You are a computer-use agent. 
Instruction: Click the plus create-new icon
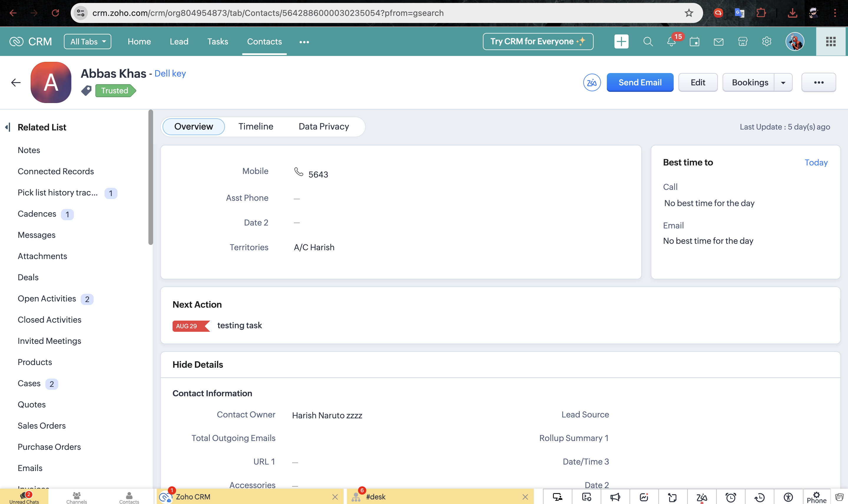tap(621, 42)
